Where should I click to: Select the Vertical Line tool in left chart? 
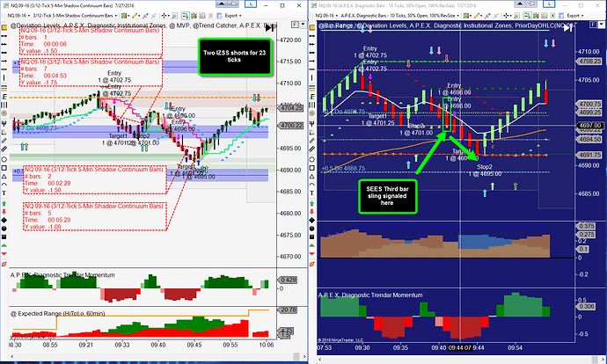pyautogui.click(x=4, y=77)
